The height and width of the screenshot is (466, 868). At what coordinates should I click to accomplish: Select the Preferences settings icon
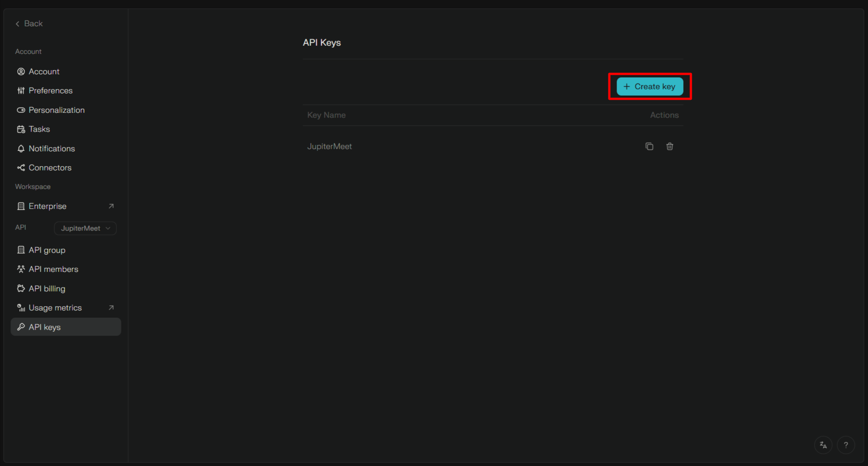(21, 91)
